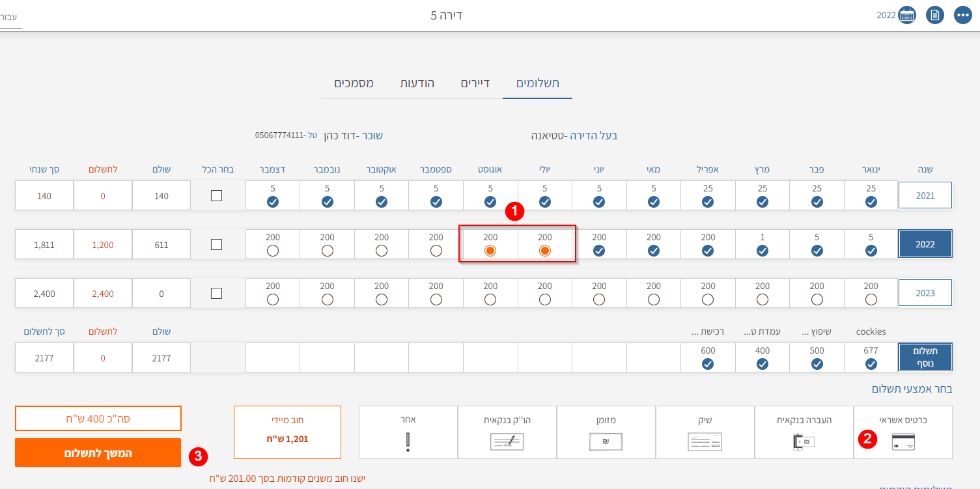980x489 pixels.
Task: Tick select-all checkbox in 2022 row
Action: click(217, 245)
